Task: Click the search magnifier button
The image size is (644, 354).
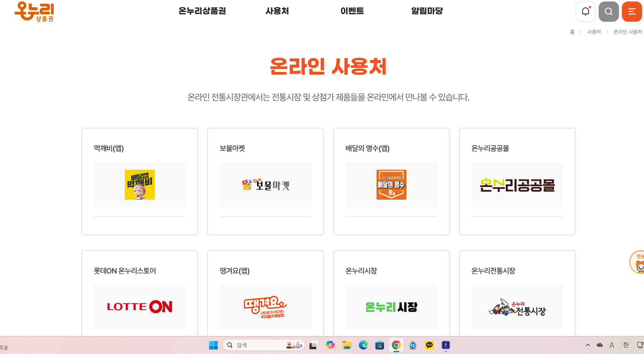Action: pyautogui.click(x=609, y=12)
